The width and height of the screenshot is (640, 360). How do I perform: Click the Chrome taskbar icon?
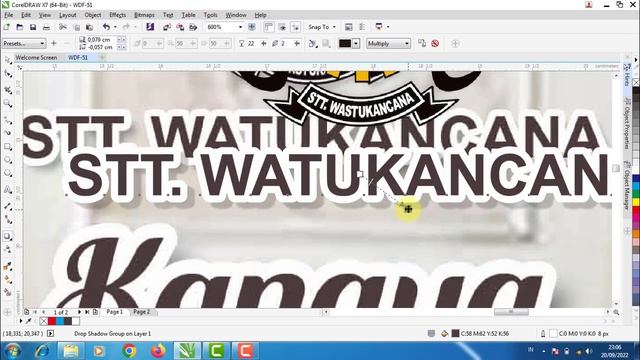click(x=129, y=351)
